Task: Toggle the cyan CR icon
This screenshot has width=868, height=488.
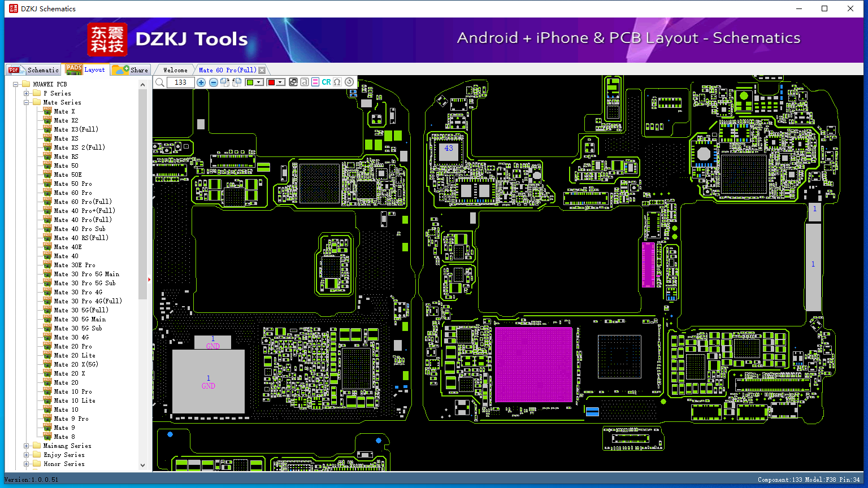Action: coord(327,82)
